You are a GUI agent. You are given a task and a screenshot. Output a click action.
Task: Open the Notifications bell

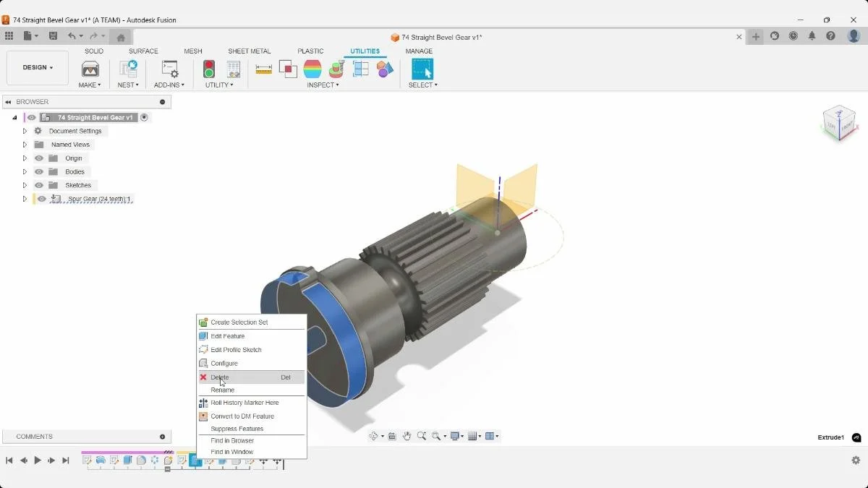click(812, 36)
